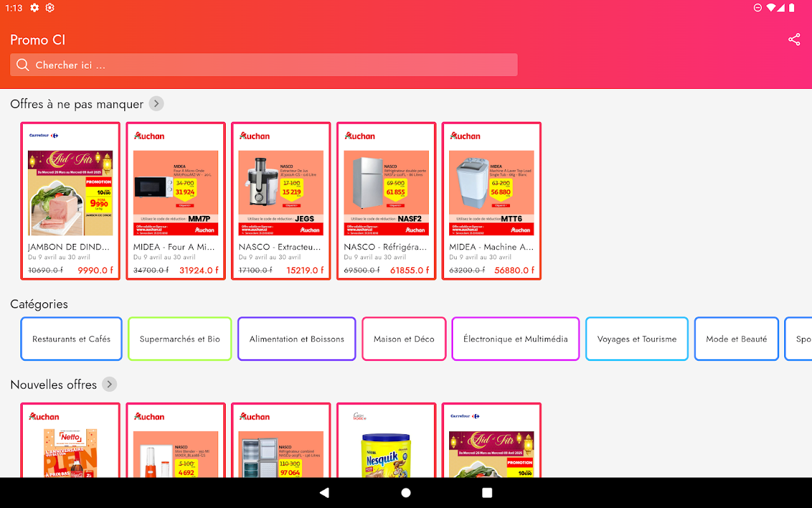Click the "Nouvelles offres" heading
This screenshot has height=508, width=812.
(53, 385)
